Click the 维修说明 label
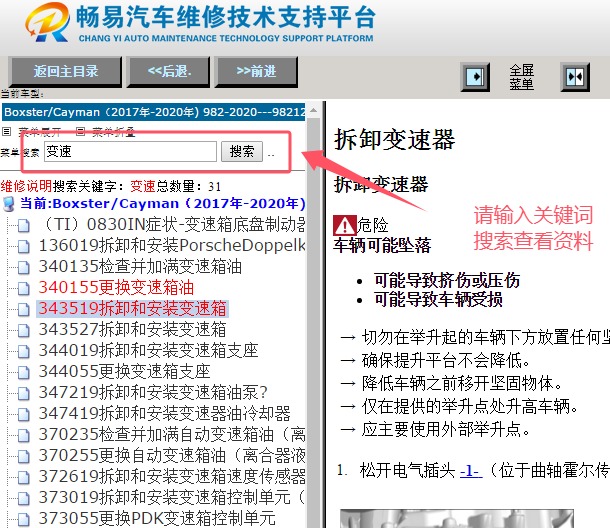Viewport: 610px width, 528px height. point(26,186)
